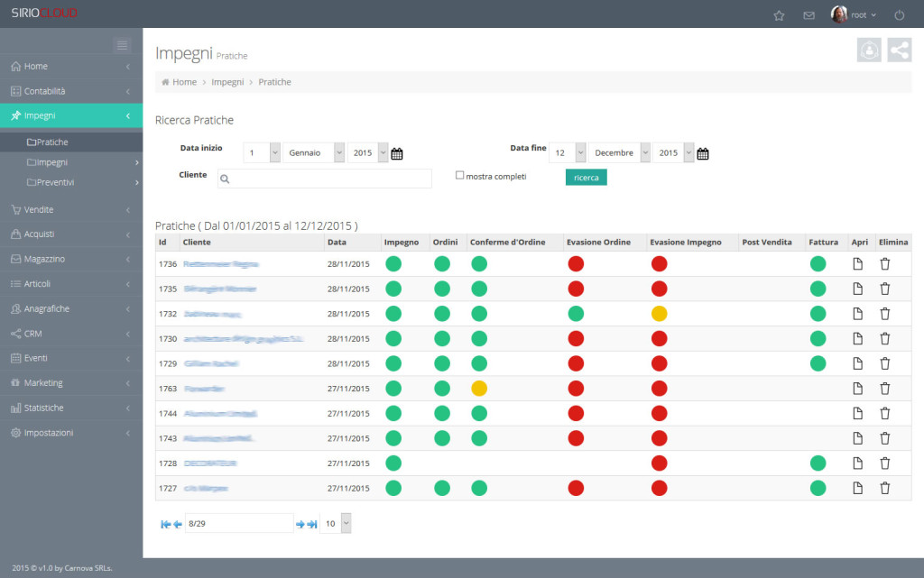Click Home in the breadcrumb

[184, 82]
